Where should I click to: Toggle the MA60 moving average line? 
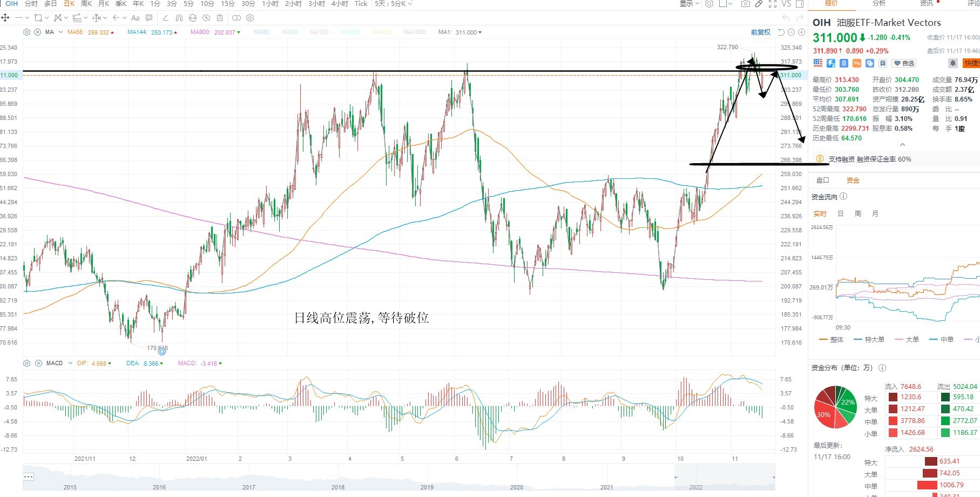point(290,32)
